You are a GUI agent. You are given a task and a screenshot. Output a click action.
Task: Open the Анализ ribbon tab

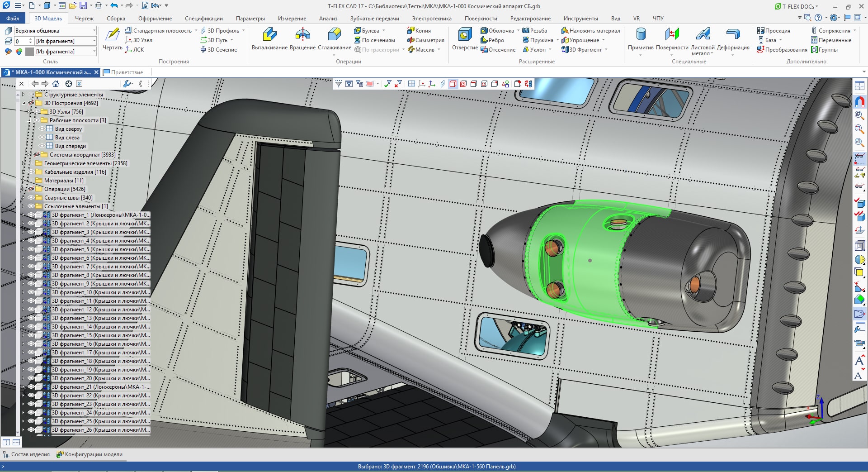(328, 18)
